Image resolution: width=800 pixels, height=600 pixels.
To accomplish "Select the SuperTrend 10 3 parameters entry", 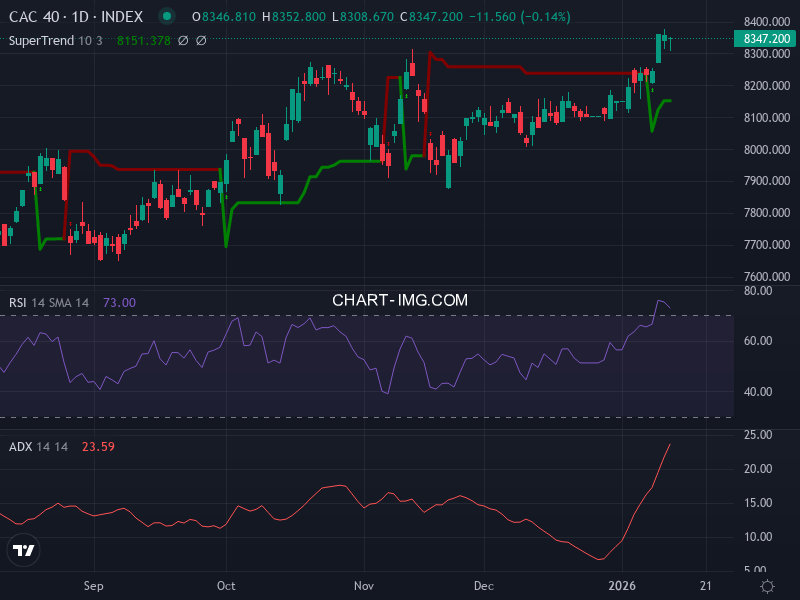I will (90, 41).
